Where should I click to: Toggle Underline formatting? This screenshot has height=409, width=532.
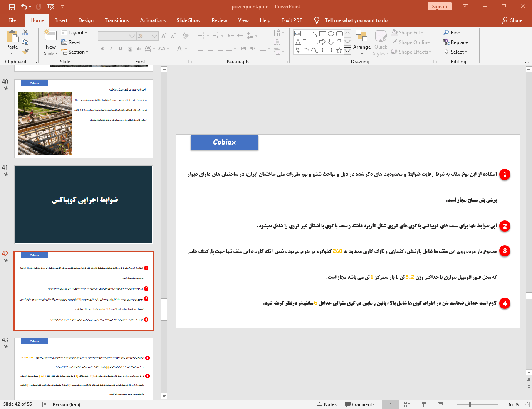(x=120, y=49)
